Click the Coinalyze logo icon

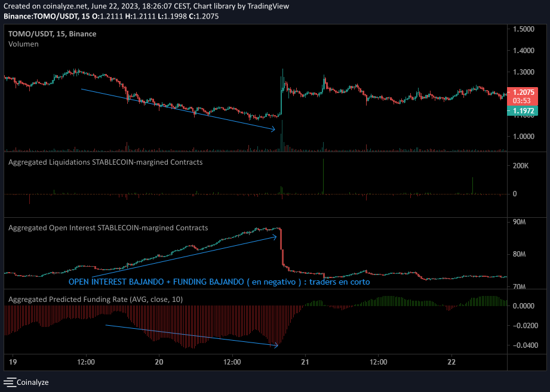tap(10, 382)
